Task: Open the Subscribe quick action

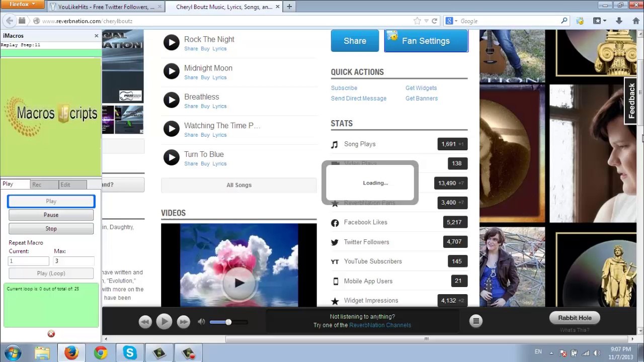Action: tap(344, 88)
